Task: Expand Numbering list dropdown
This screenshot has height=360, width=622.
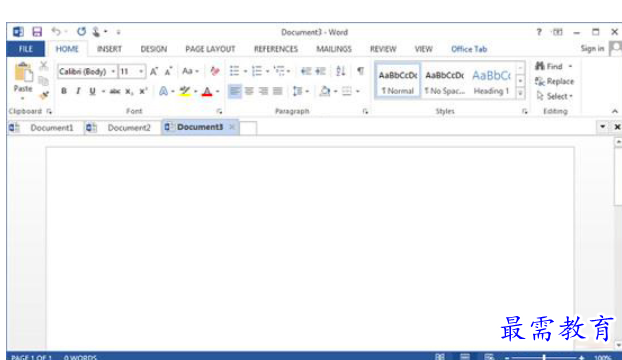Action: tap(267, 71)
